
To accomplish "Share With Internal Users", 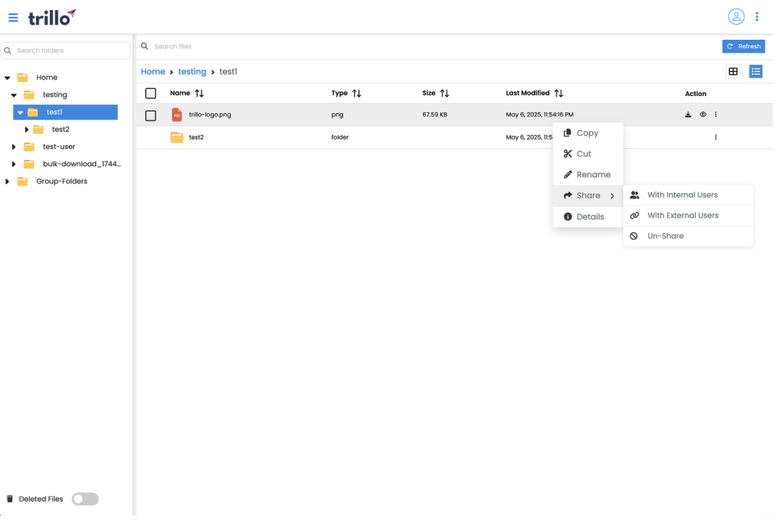I will tap(688, 195).
